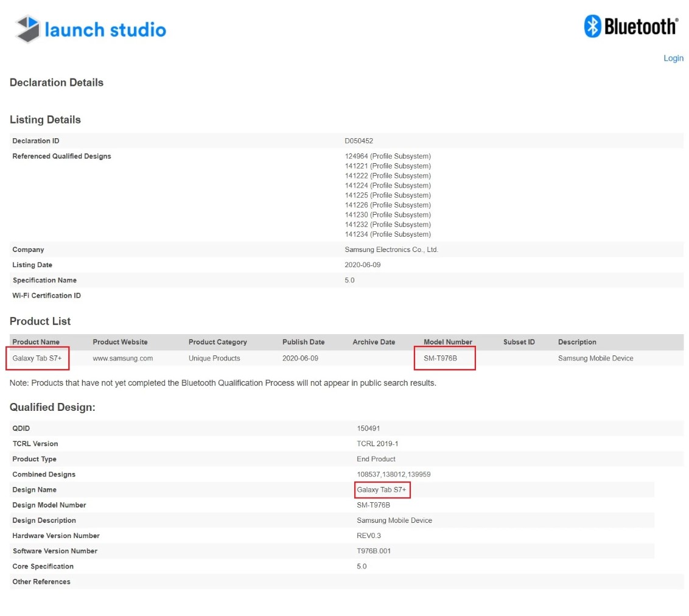This screenshot has height=616, width=689.
Task: Click the Referenced Qualified Designs label
Action: pyautogui.click(x=61, y=156)
